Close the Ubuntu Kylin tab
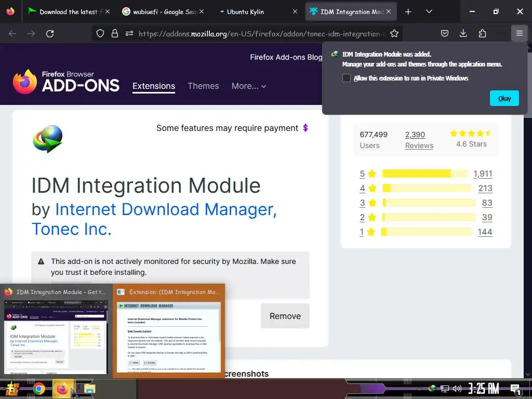Image resolution: width=532 pixels, height=399 pixels. 295,11
